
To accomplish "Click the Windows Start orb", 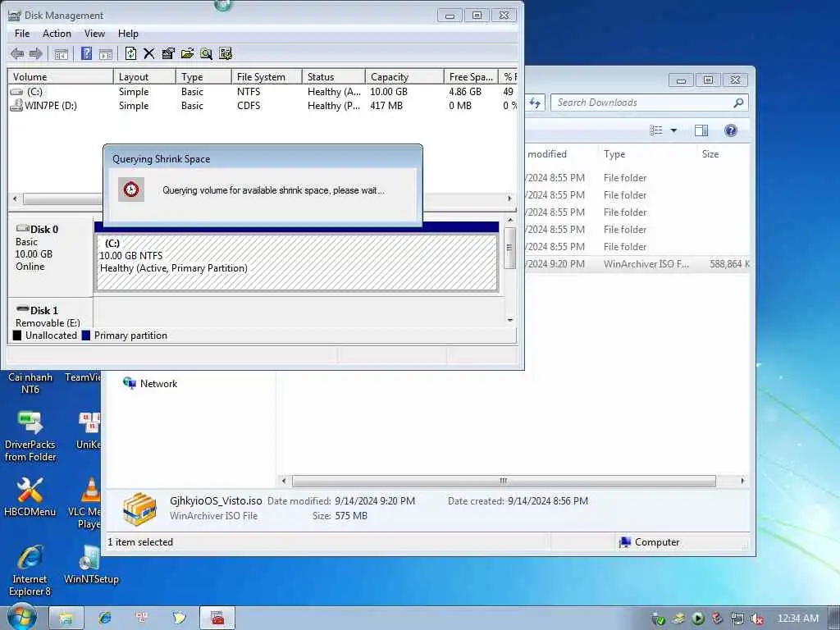I will click(21, 617).
